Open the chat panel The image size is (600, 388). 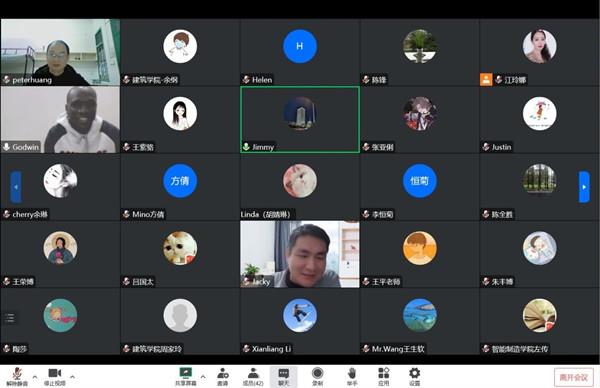284,377
